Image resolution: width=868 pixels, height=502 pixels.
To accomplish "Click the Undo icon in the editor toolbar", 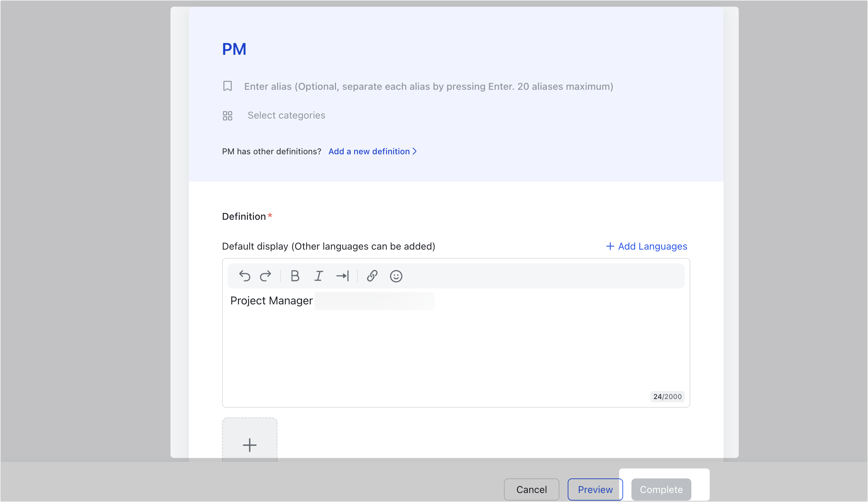I will pyautogui.click(x=245, y=276).
